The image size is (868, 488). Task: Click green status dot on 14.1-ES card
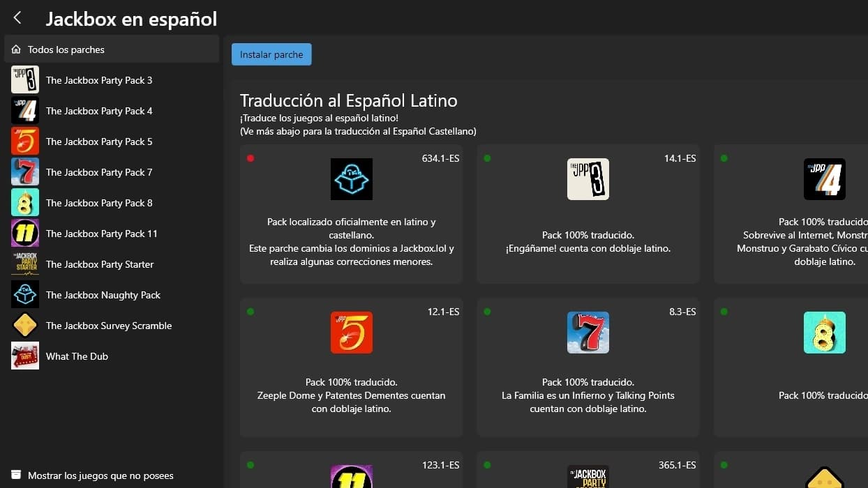point(487,158)
